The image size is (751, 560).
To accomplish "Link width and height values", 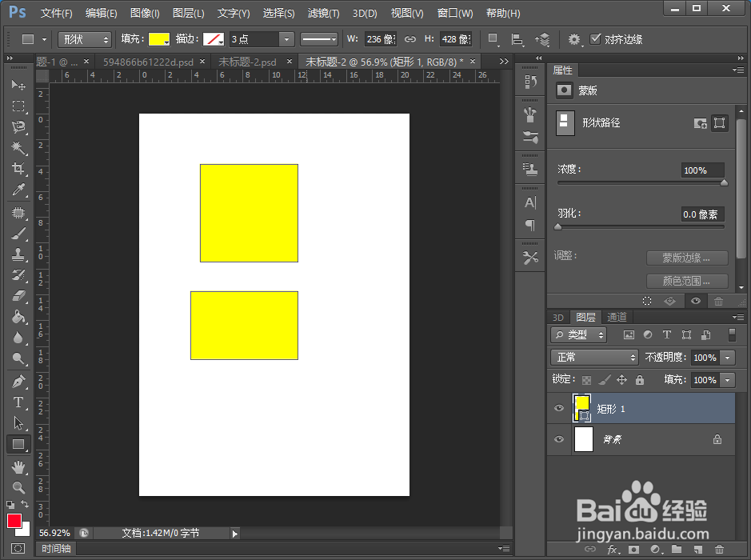I will coord(410,39).
